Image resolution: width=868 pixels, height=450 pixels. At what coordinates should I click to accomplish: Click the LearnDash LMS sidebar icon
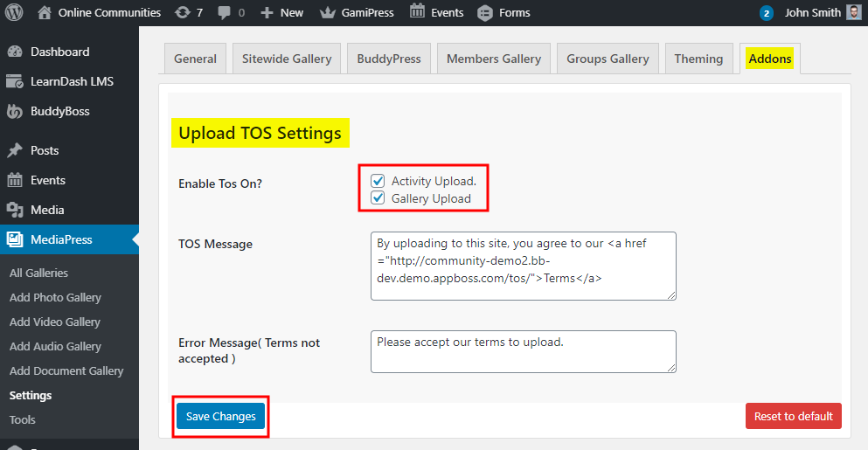15,81
